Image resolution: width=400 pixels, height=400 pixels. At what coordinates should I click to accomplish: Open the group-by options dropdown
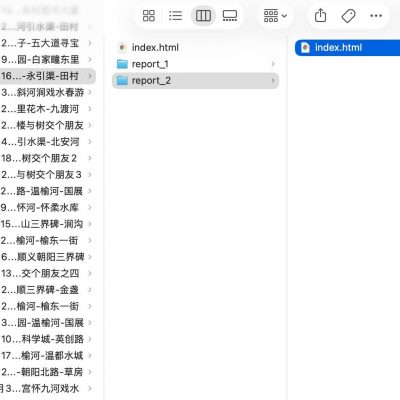pos(275,15)
